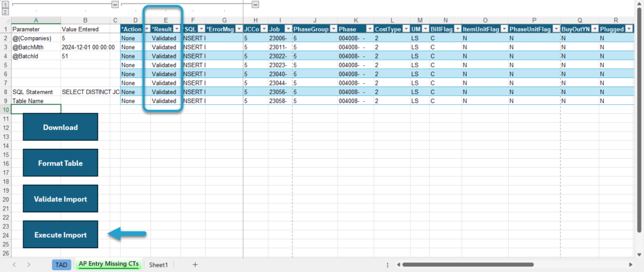
Task: Select row 10 header
Action: pos(5,109)
